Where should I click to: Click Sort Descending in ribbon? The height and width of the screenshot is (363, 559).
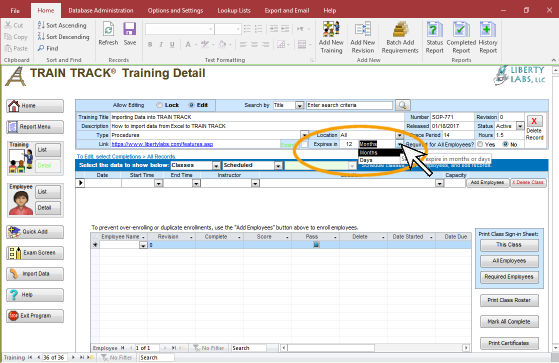[63, 37]
